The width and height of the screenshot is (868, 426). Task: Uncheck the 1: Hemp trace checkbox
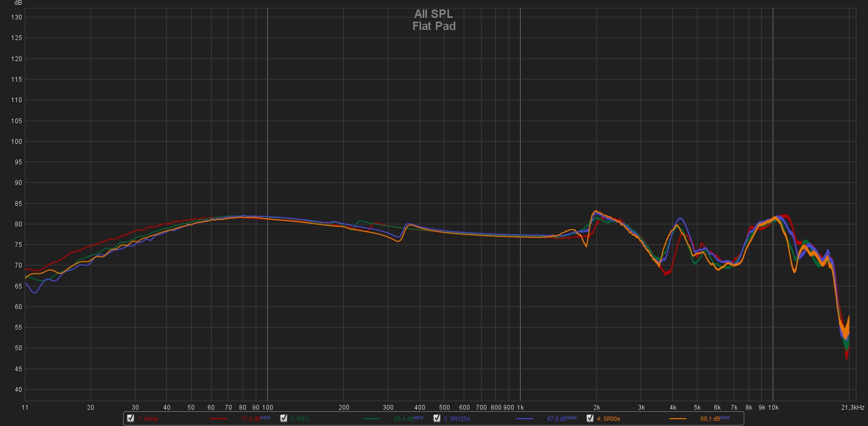(131, 418)
